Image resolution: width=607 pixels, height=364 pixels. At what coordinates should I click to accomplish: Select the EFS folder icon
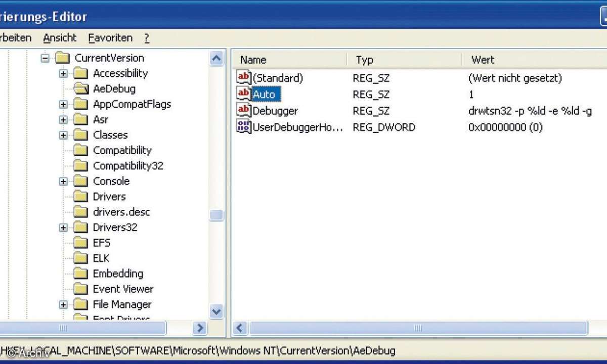(81, 243)
